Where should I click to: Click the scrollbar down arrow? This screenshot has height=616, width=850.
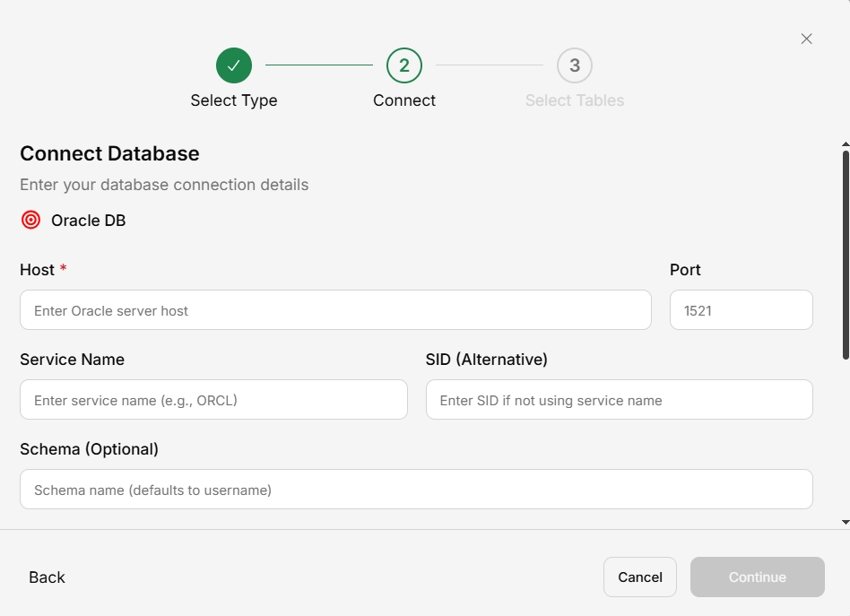pyautogui.click(x=845, y=521)
